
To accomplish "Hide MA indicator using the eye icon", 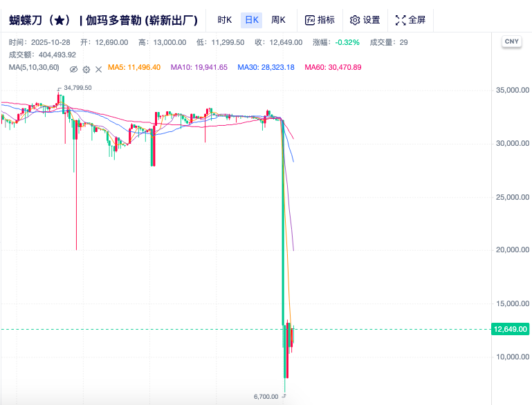I will point(73,68).
